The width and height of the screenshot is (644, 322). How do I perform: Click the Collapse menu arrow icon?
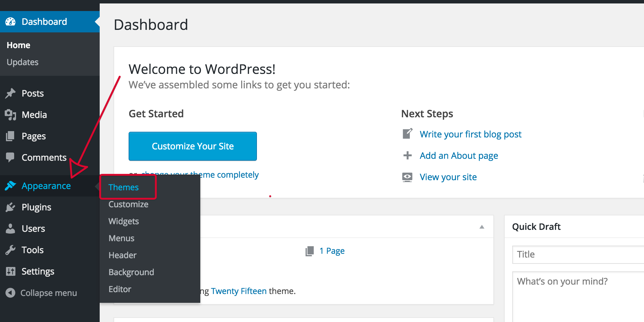[x=10, y=293]
